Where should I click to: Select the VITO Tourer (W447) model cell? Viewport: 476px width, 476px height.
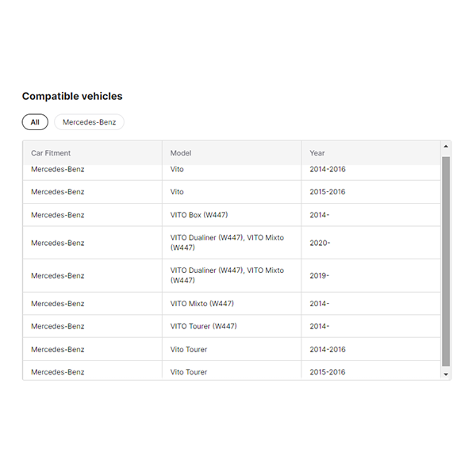click(x=204, y=326)
